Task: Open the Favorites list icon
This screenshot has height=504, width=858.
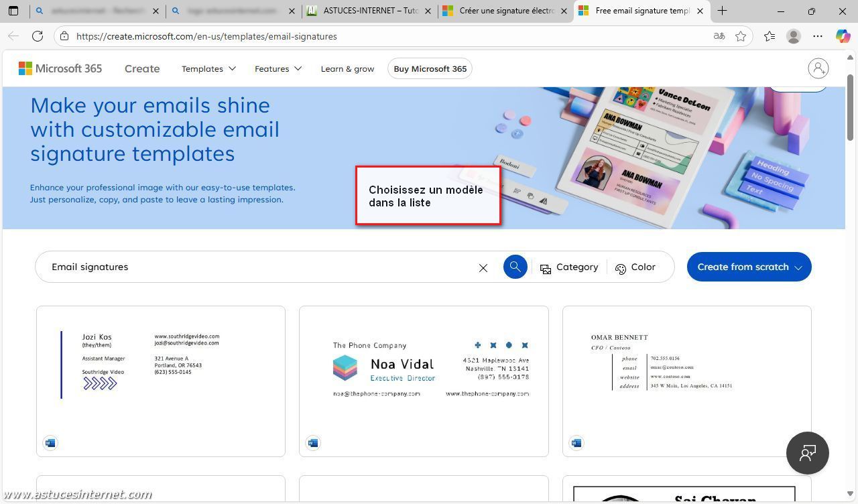Action: point(770,36)
